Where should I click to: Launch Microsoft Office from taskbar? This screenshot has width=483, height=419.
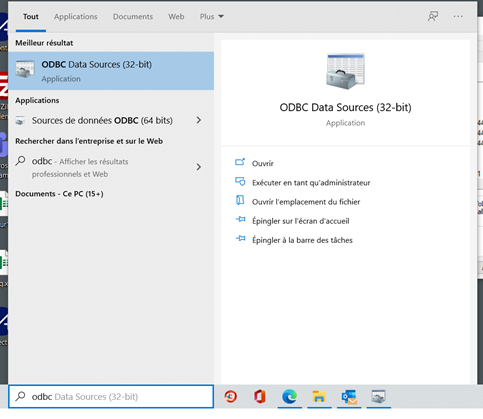click(260, 397)
